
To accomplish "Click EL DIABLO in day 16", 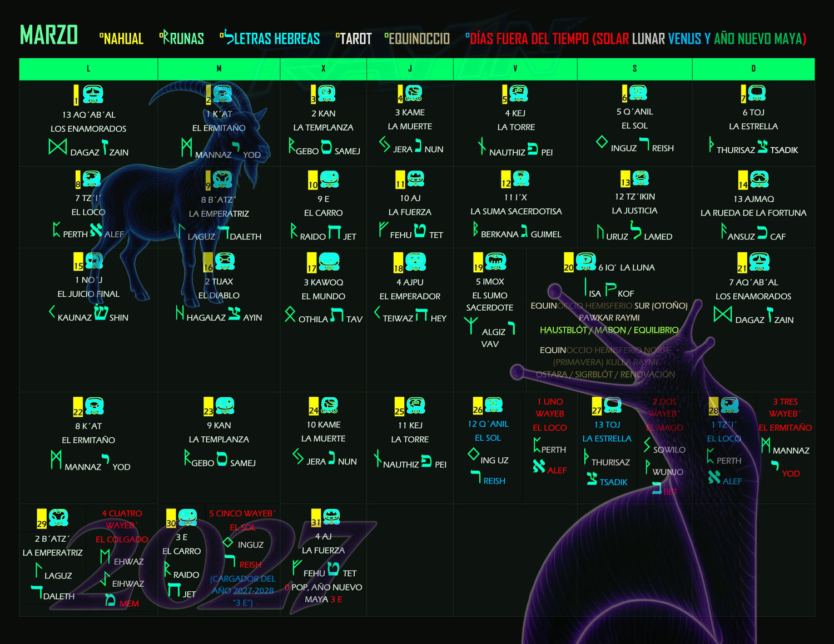I will (x=219, y=296).
